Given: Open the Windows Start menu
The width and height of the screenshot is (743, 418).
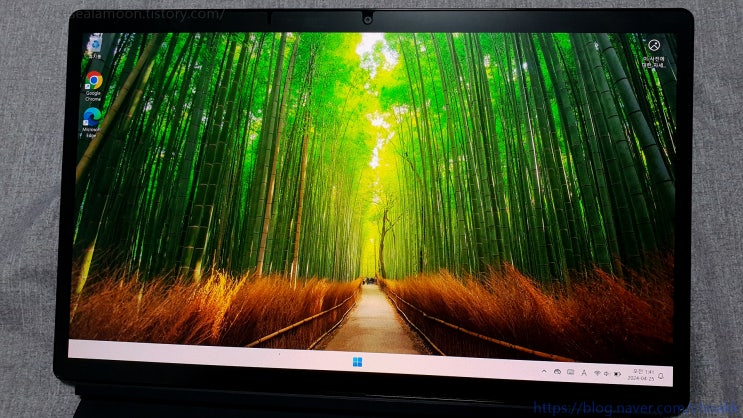Looking at the screenshot, I should [x=358, y=363].
